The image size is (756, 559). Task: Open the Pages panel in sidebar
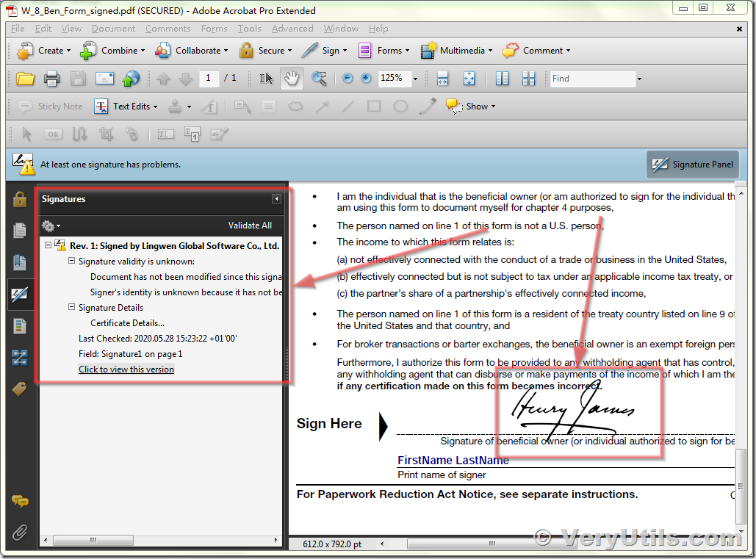coord(19,231)
